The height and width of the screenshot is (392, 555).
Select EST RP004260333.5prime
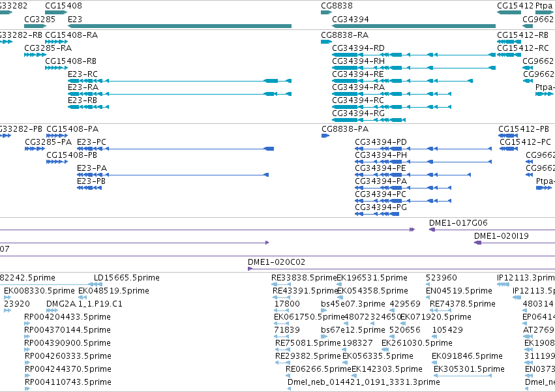[x=68, y=356]
